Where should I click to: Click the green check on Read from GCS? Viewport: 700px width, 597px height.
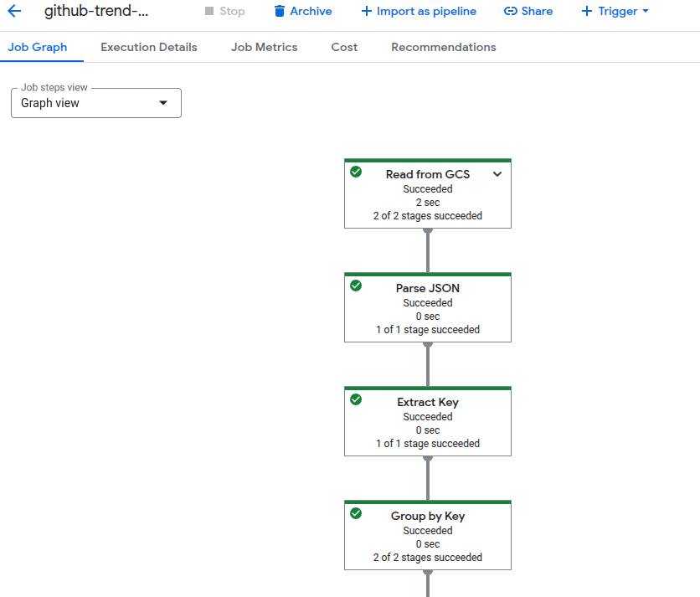(x=356, y=172)
